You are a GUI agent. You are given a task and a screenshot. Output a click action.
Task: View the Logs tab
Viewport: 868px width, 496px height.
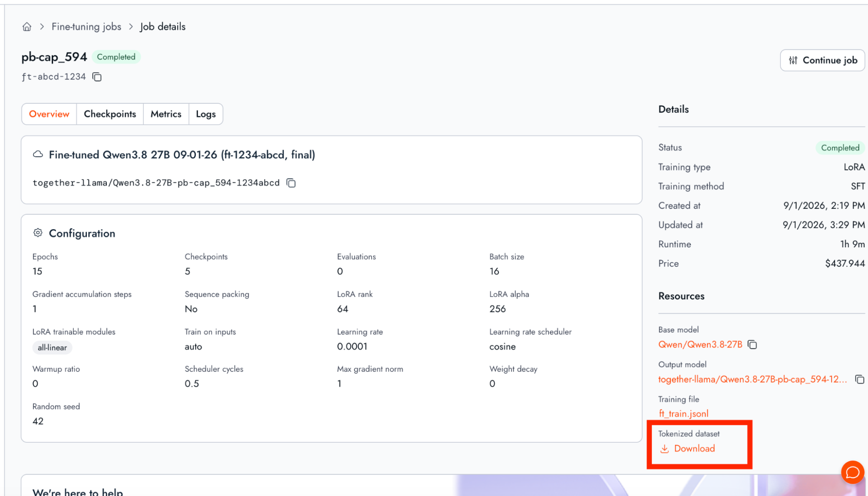[206, 114]
